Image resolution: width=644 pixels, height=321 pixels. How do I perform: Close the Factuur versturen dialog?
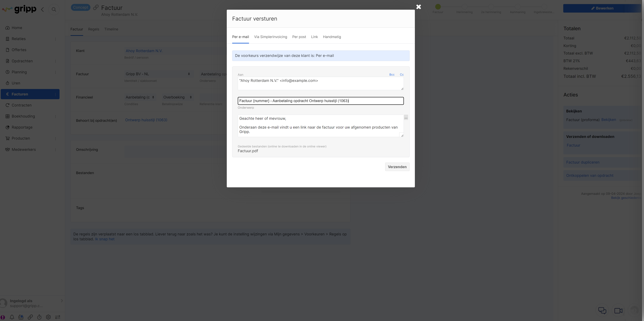418,7
